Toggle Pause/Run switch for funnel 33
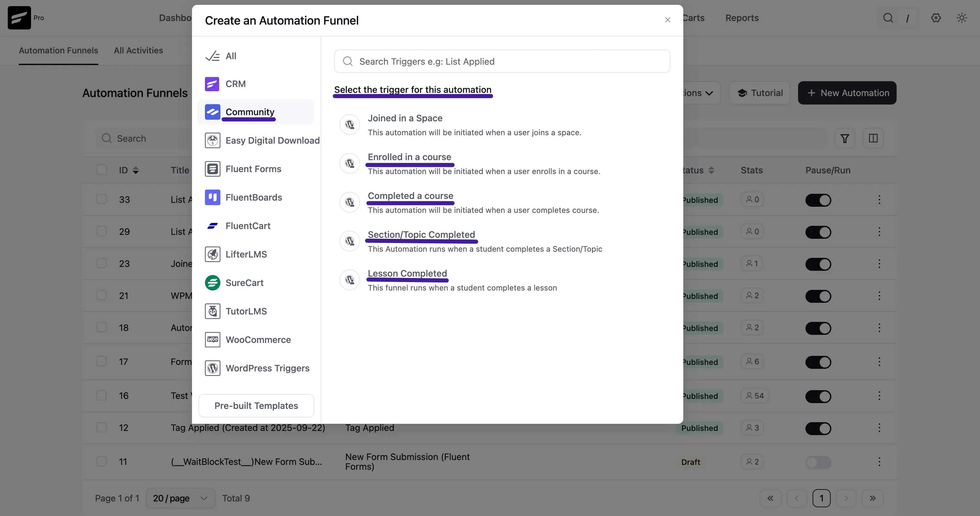 (x=818, y=200)
